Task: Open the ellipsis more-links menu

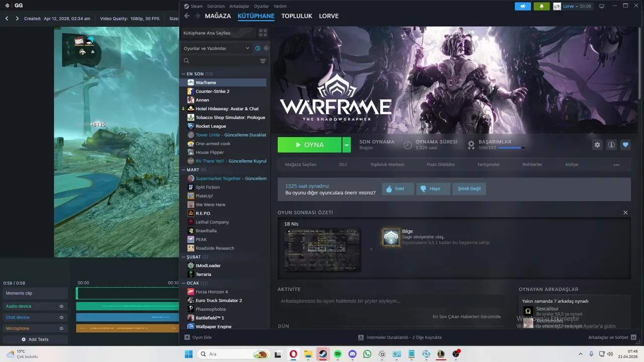Action: point(616,165)
